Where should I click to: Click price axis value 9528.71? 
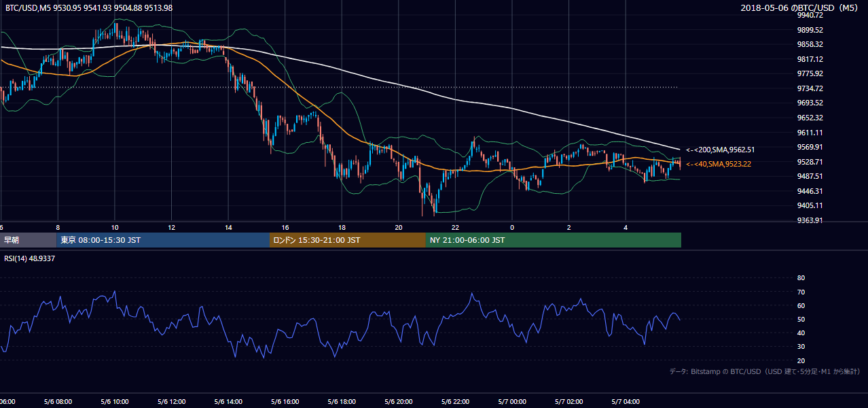coord(810,162)
